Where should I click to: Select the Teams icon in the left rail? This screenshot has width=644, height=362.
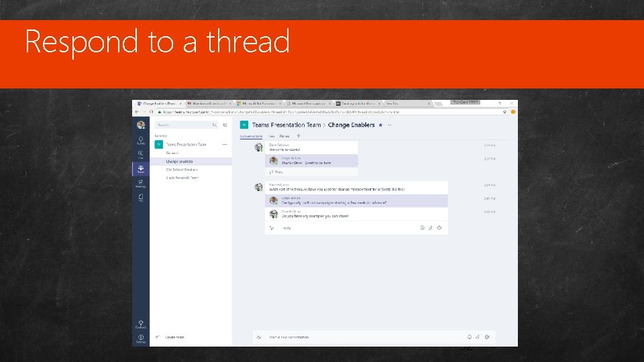tap(140, 169)
